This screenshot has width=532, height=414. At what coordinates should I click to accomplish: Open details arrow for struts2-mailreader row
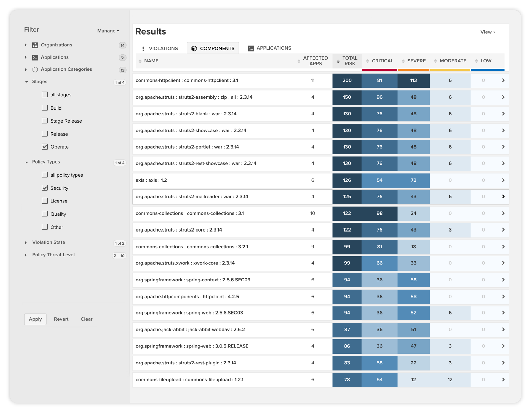click(503, 197)
